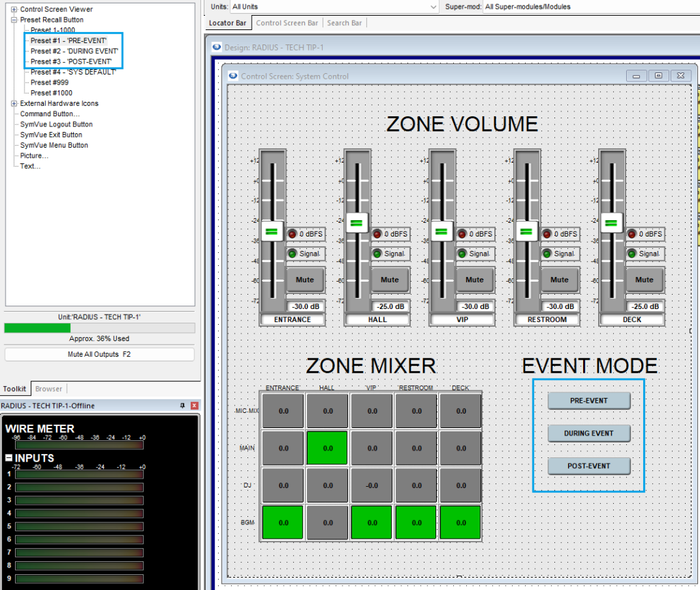
Task: Click the HALL Signal LED indicator
Action: 377,254
